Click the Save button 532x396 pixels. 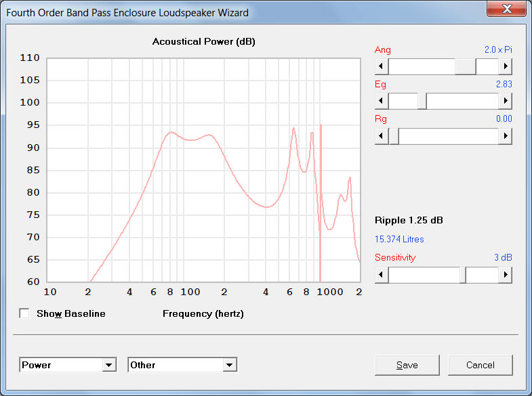click(x=407, y=365)
